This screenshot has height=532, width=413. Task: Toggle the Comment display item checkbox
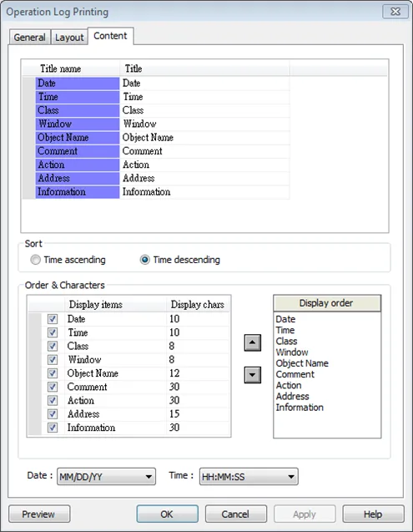click(53, 387)
